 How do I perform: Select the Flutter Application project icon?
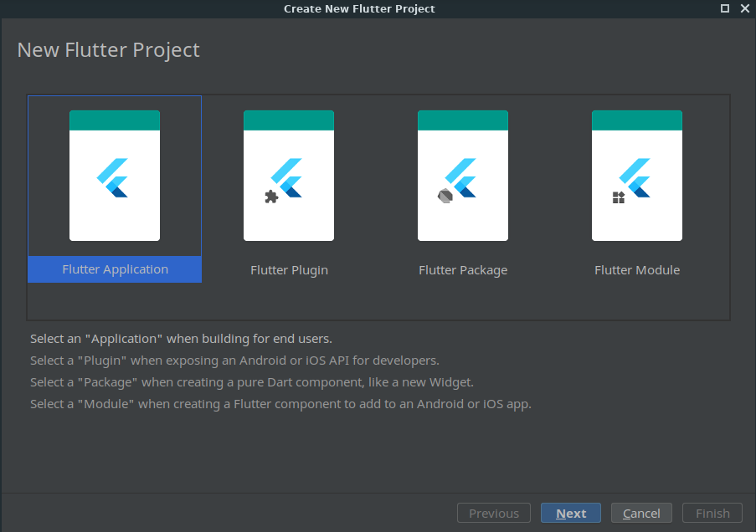(x=115, y=176)
